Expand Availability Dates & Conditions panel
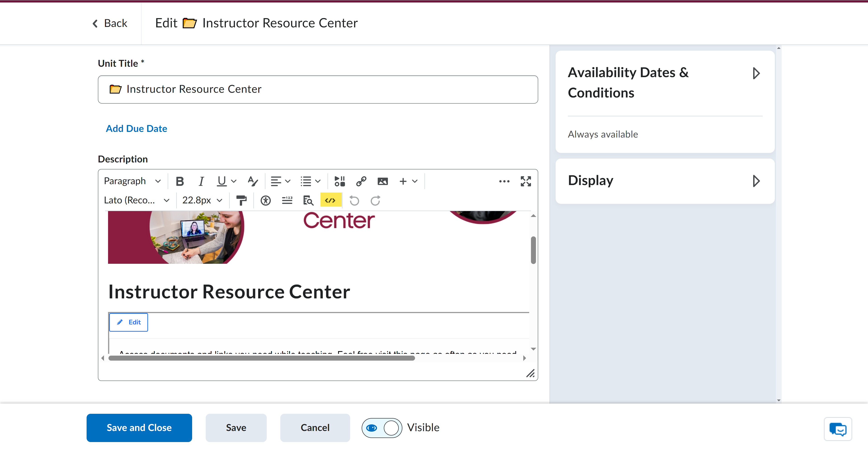The image size is (868, 452). (756, 73)
